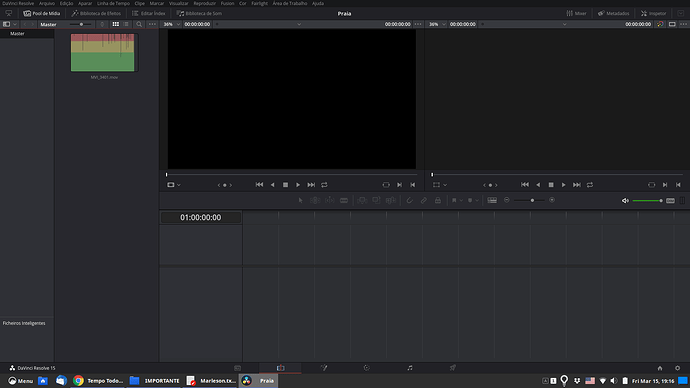Click the Overwrite Clip icon
The image size is (690, 388).
click(376, 200)
